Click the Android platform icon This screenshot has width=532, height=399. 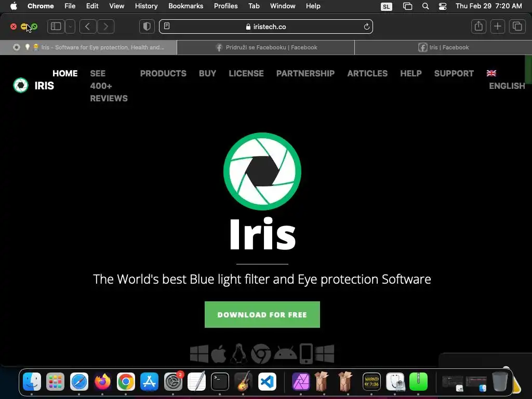(285, 354)
